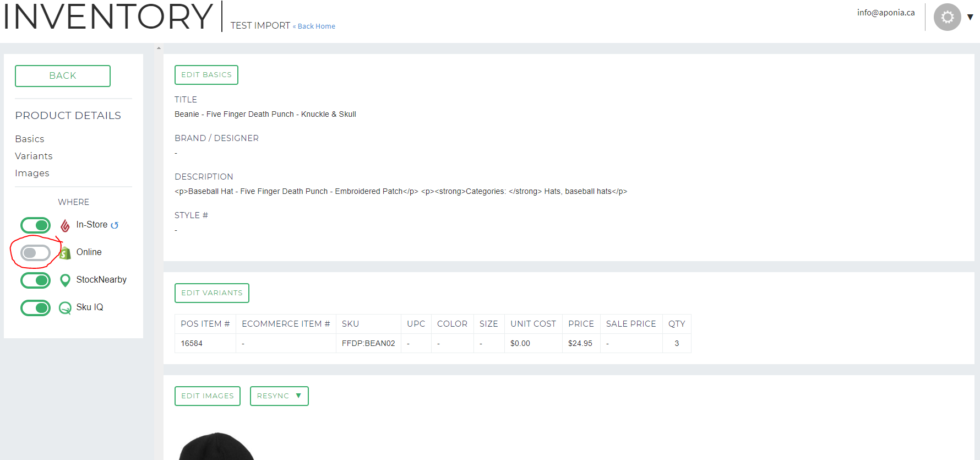
Task: Open the Variants section link
Action: click(34, 156)
